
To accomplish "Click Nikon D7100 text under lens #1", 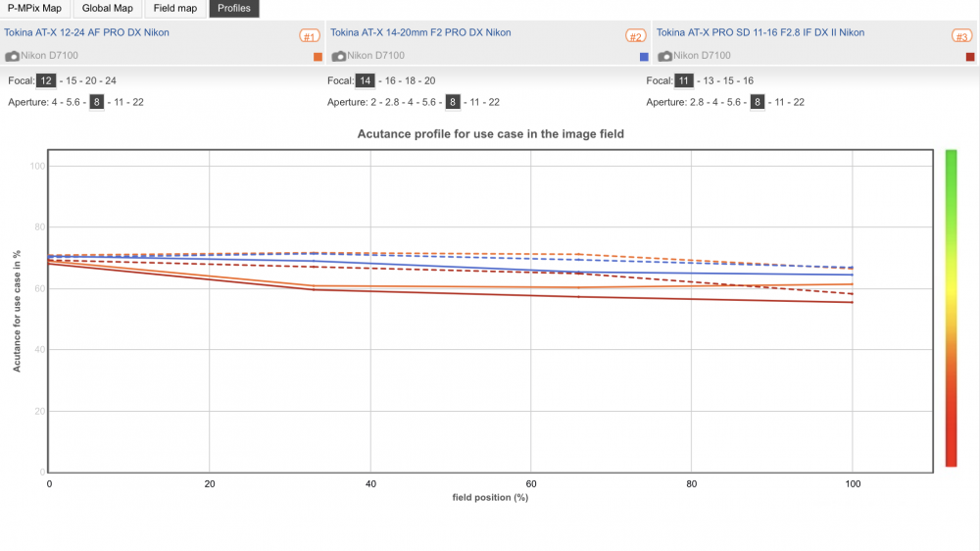I will pos(49,56).
